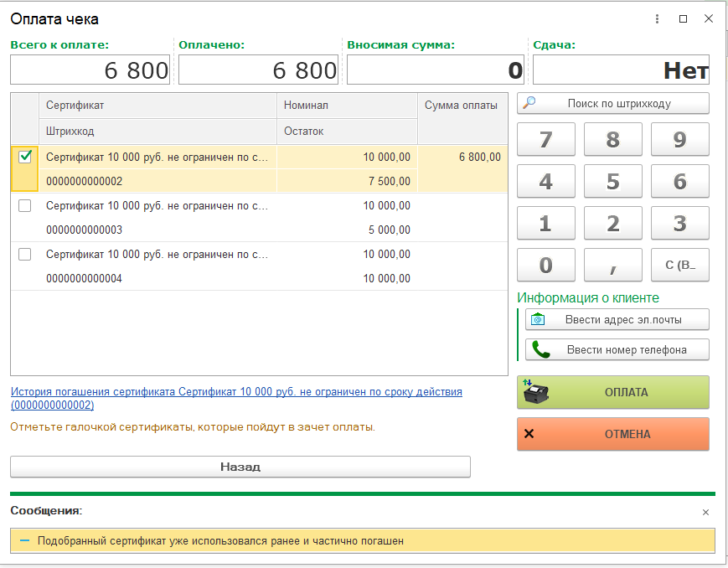728x568 pixels.
Task: Collapse the partially redeemed certificate message
Action: 25,540
